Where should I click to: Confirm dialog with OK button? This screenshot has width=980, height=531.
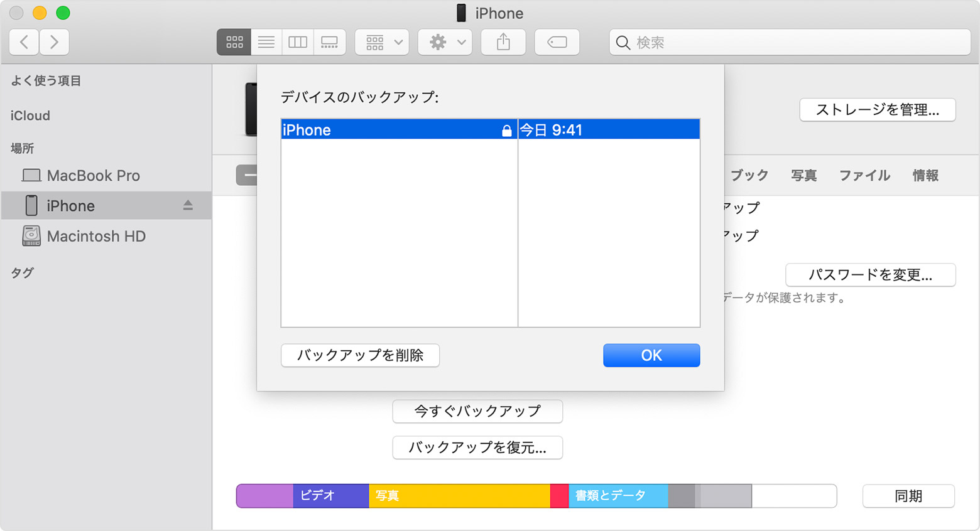(x=651, y=355)
